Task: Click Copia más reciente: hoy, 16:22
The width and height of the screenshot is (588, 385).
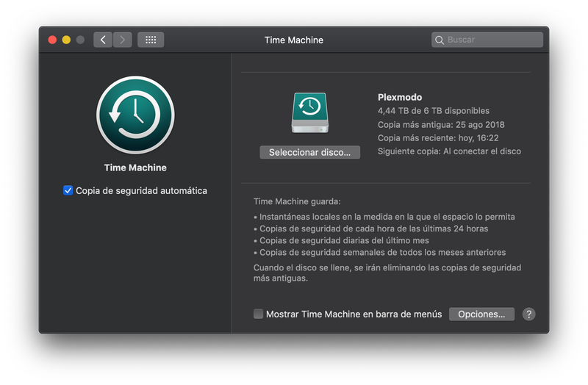Action: click(438, 138)
